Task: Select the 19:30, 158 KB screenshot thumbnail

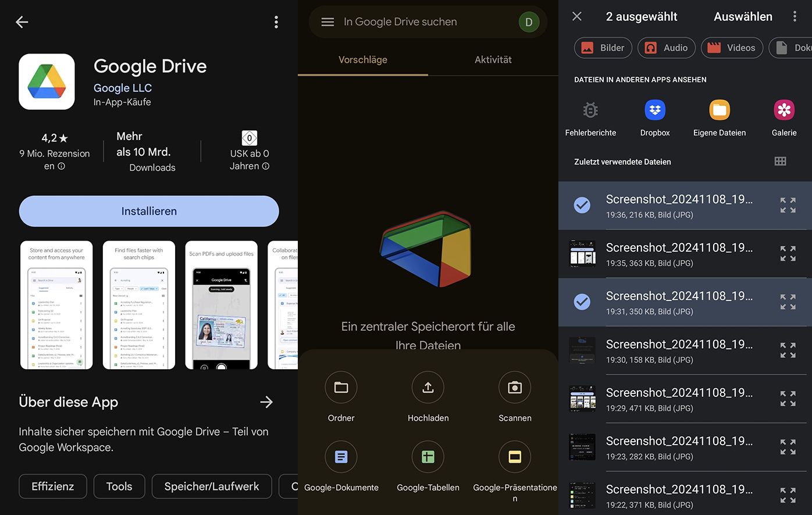Action: pos(582,351)
